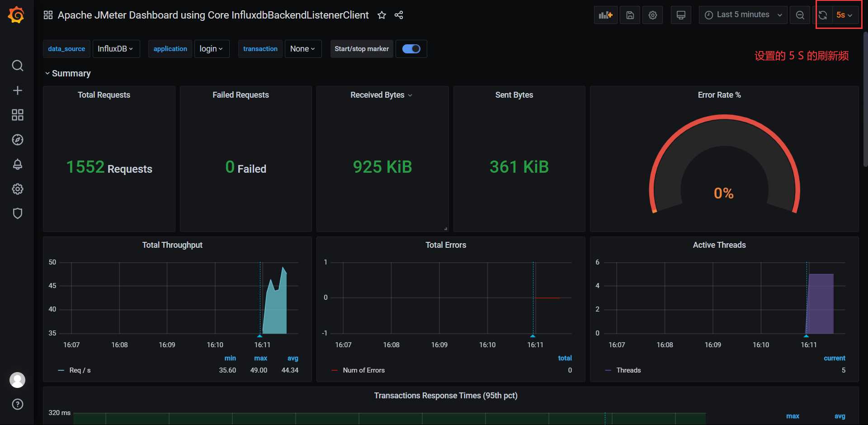The image size is (868, 425).
Task: Open the Help question mark icon
Action: click(x=17, y=404)
